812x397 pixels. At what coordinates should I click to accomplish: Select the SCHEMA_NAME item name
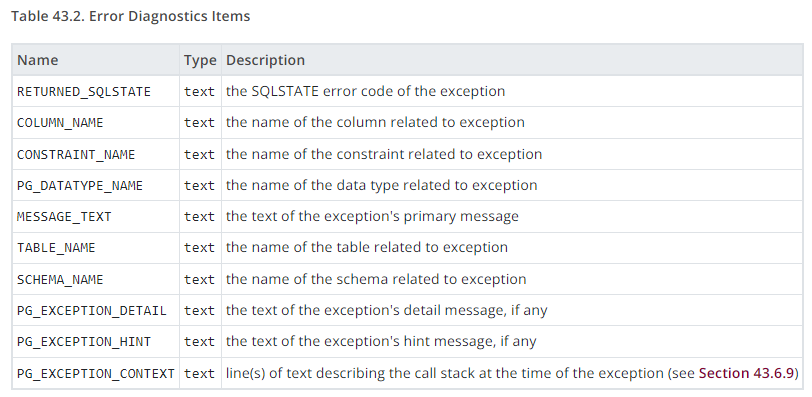[60, 280]
